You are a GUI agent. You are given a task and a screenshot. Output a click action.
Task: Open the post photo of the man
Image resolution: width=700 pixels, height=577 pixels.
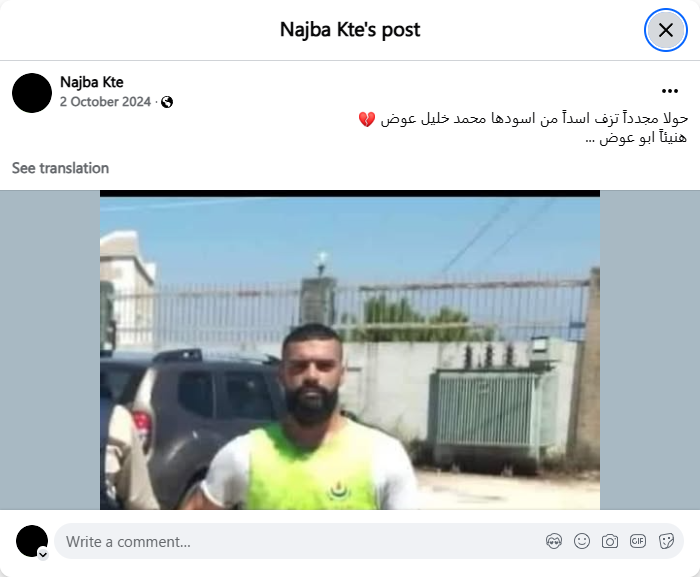[350, 350]
